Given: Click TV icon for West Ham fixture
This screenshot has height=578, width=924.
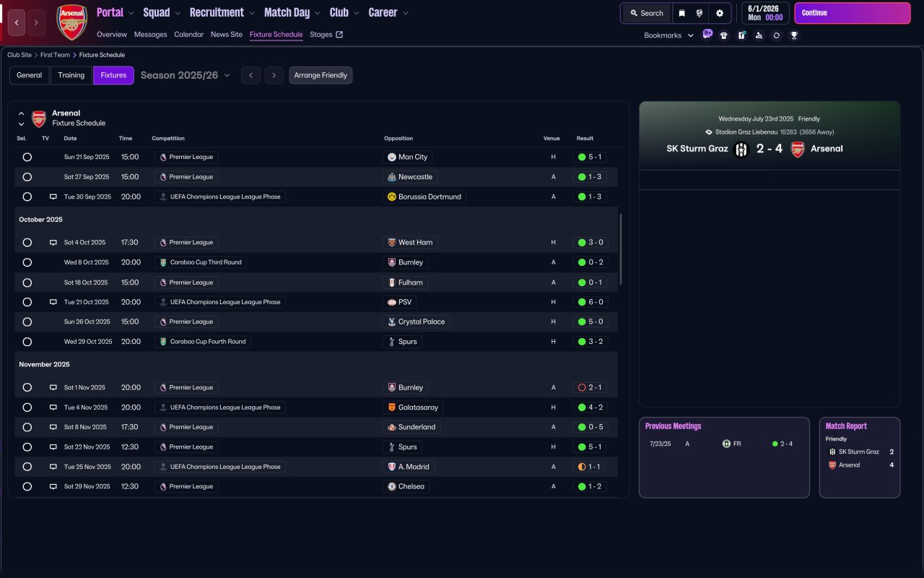Looking at the screenshot, I should pyautogui.click(x=53, y=243).
